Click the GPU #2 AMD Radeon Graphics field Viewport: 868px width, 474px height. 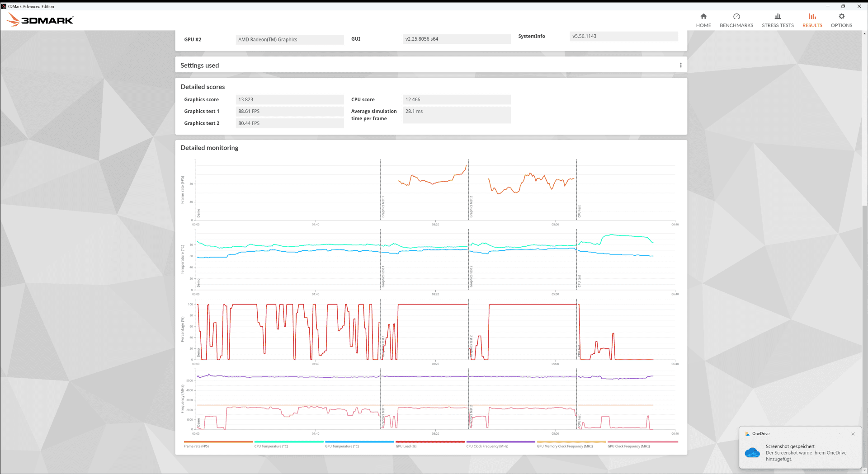pos(290,39)
